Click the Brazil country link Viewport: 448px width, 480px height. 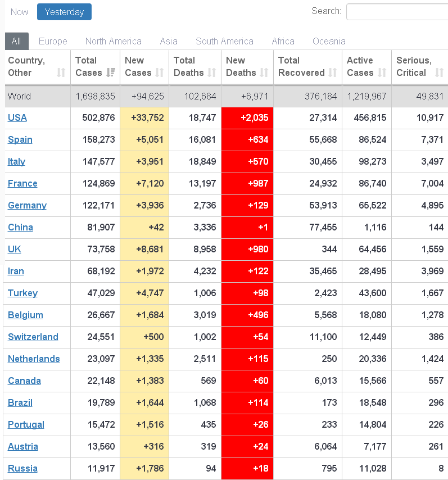click(x=20, y=403)
